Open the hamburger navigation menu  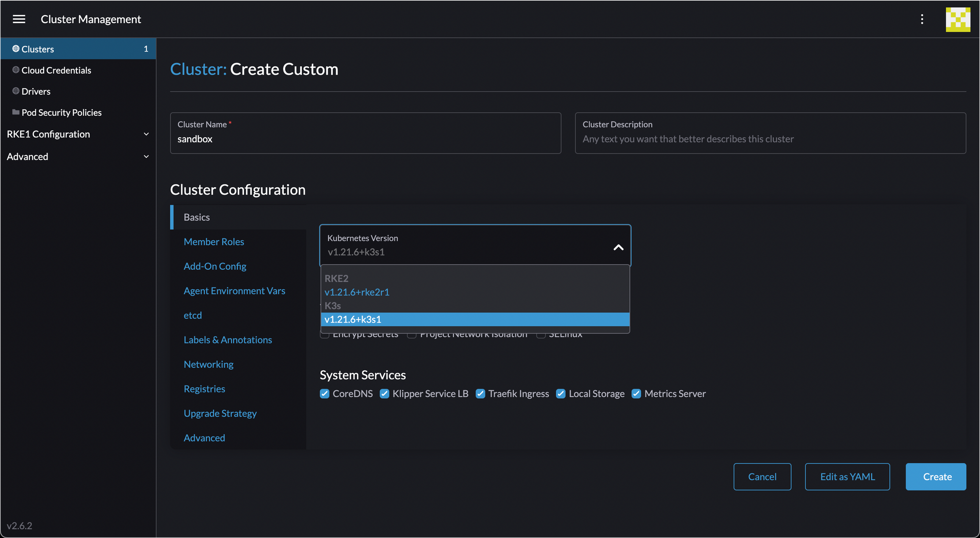(19, 19)
